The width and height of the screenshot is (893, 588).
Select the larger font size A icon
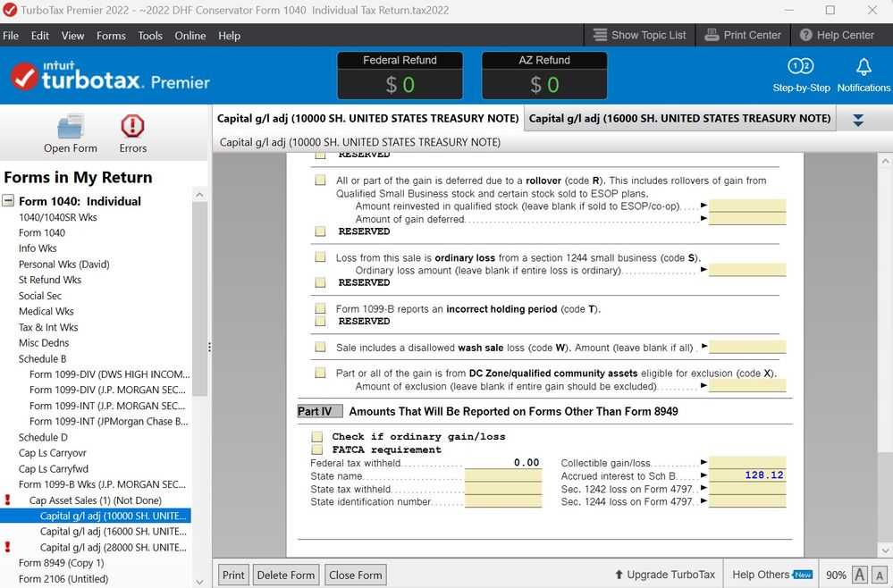pos(859,575)
